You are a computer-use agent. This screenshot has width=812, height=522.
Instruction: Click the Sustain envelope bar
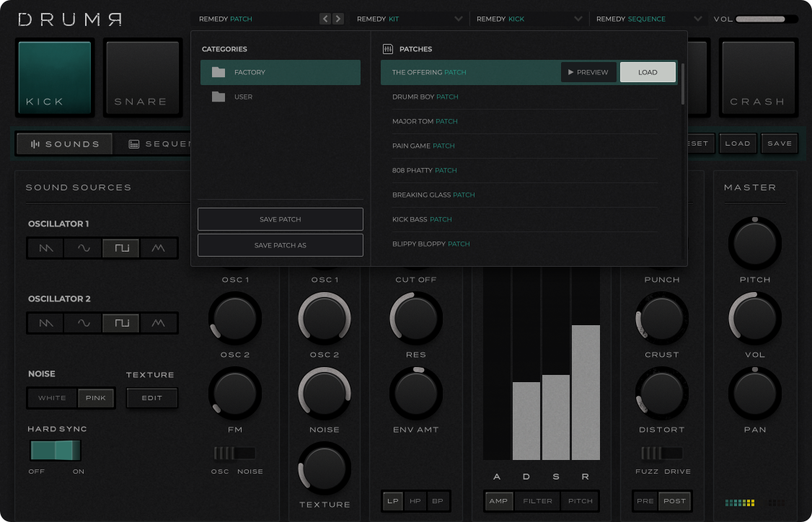[x=556, y=417]
